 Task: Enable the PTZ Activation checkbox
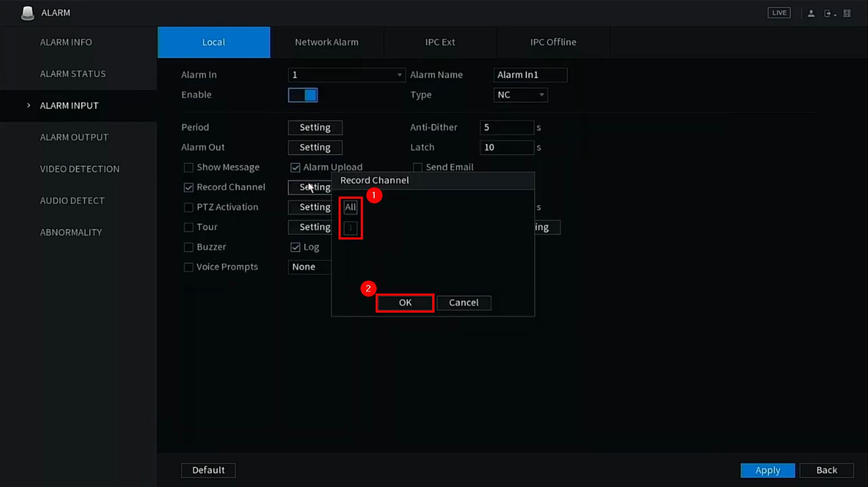(x=188, y=207)
